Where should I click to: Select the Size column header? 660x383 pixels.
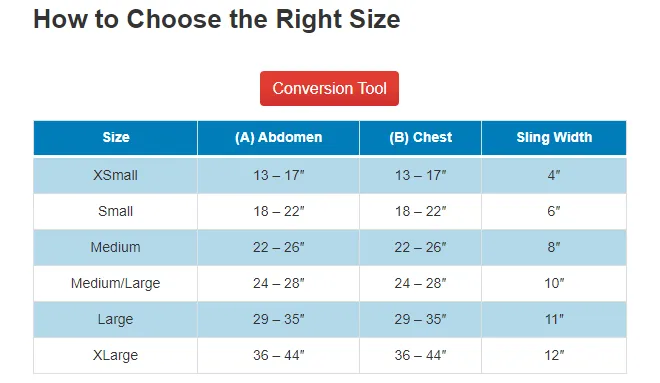[115, 138]
